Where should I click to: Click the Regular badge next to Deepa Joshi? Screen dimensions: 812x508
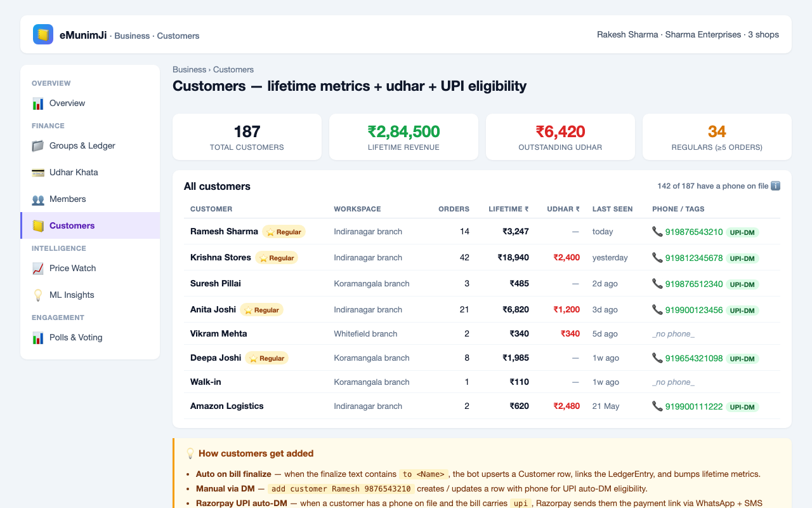[266, 358]
